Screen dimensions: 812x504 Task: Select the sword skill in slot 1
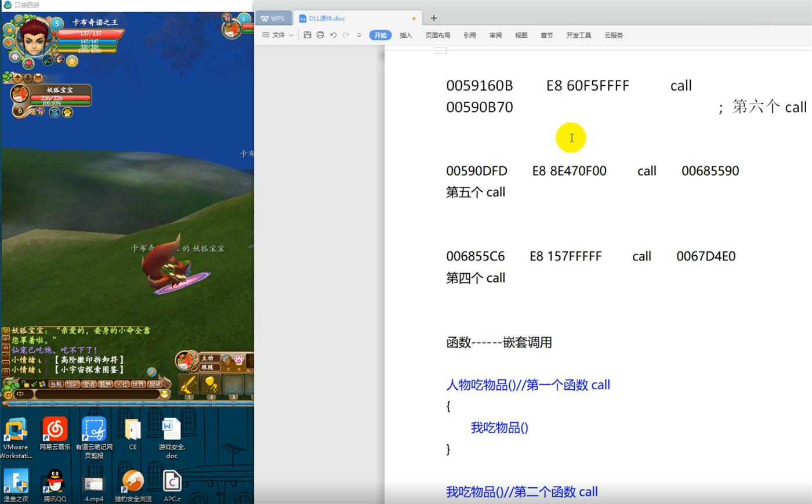click(x=188, y=385)
